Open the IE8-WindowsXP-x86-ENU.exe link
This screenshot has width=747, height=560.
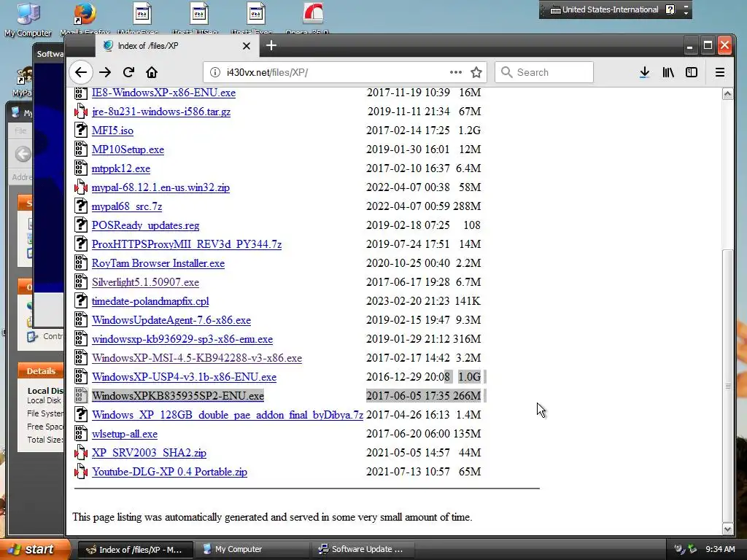pyautogui.click(x=163, y=93)
